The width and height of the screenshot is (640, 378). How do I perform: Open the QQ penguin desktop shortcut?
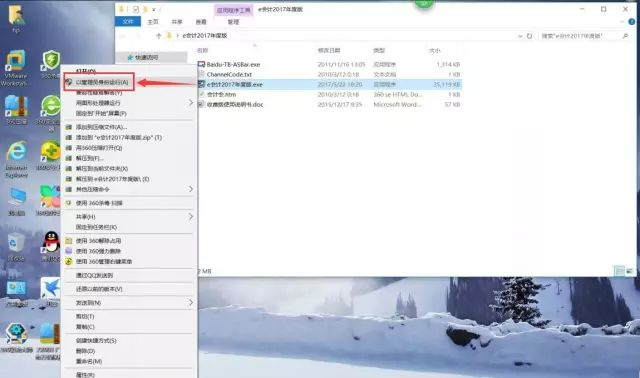coord(51,246)
